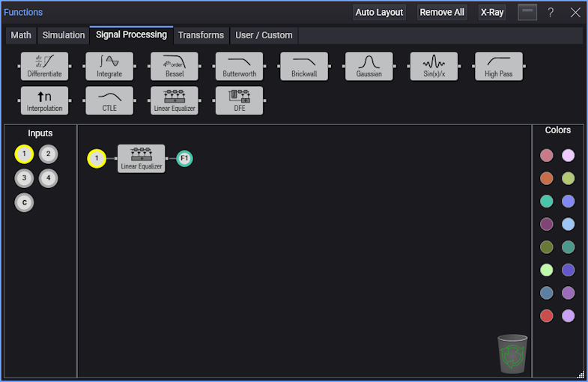
Task: Select the Differentiate function block
Action: tap(44, 66)
